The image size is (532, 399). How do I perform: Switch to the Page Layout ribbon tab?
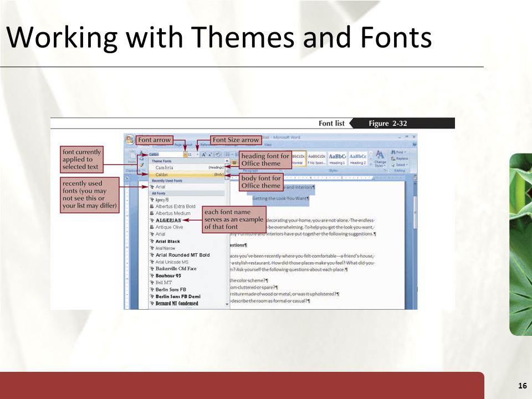coord(183,145)
